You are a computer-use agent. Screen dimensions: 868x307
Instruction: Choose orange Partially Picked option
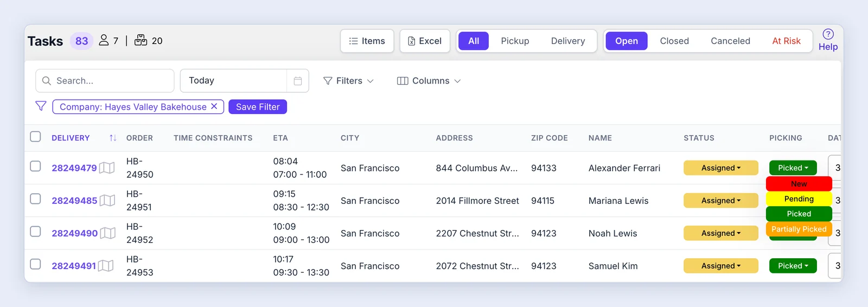click(x=799, y=229)
